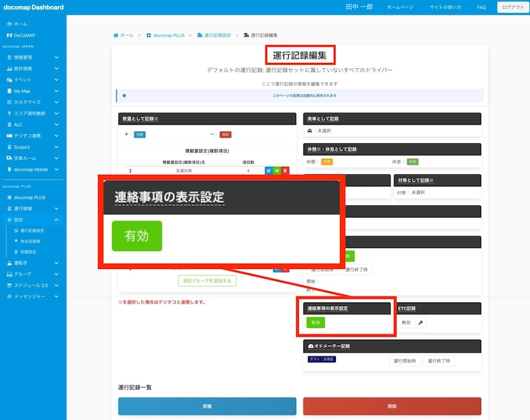Click the ログアウト button
This screenshot has height=420, width=530.
click(x=511, y=7)
